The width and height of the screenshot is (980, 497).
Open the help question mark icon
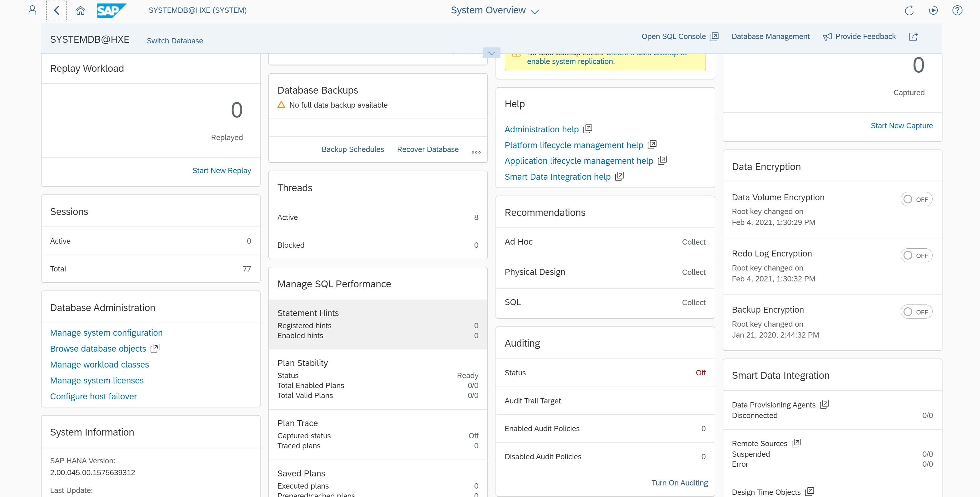coord(957,10)
